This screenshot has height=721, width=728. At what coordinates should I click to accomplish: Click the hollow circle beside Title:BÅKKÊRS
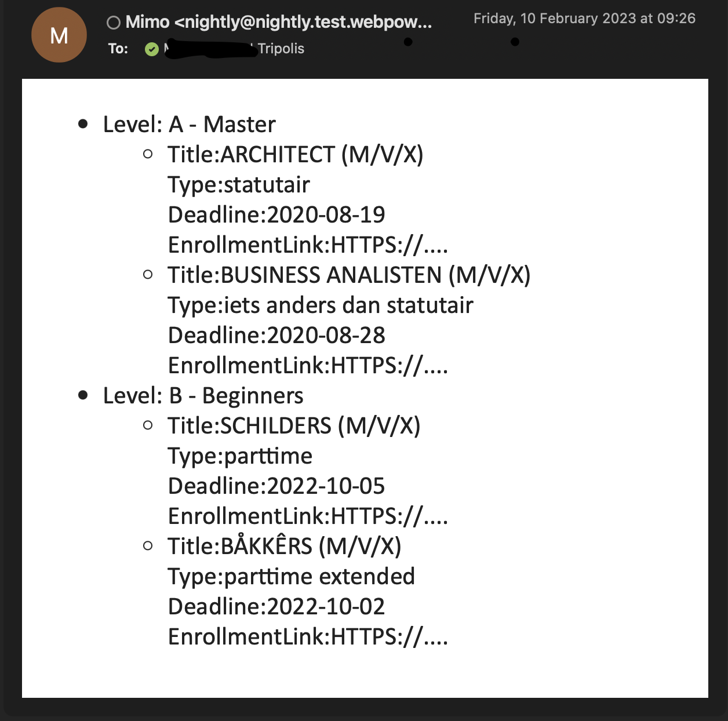tap(148, 544)
